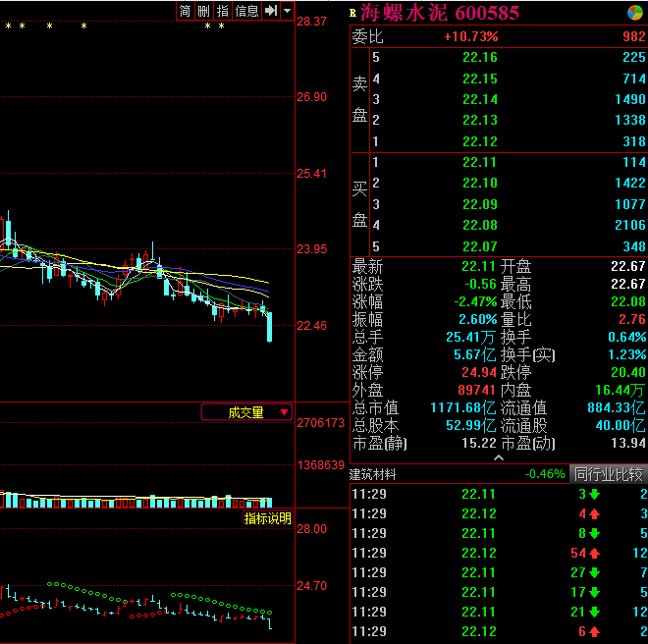Screen dimensions: 648x644
Task: Click the 换手(实) value 1.23%
Action: 627,354
